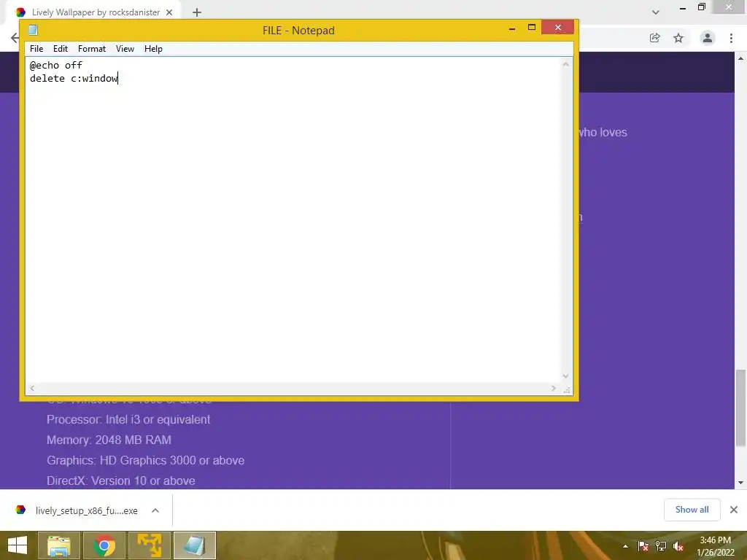747x560 pixels.
Task: Click the Notepad horizontal scroll left arrow
Action: tap(32, 388)
